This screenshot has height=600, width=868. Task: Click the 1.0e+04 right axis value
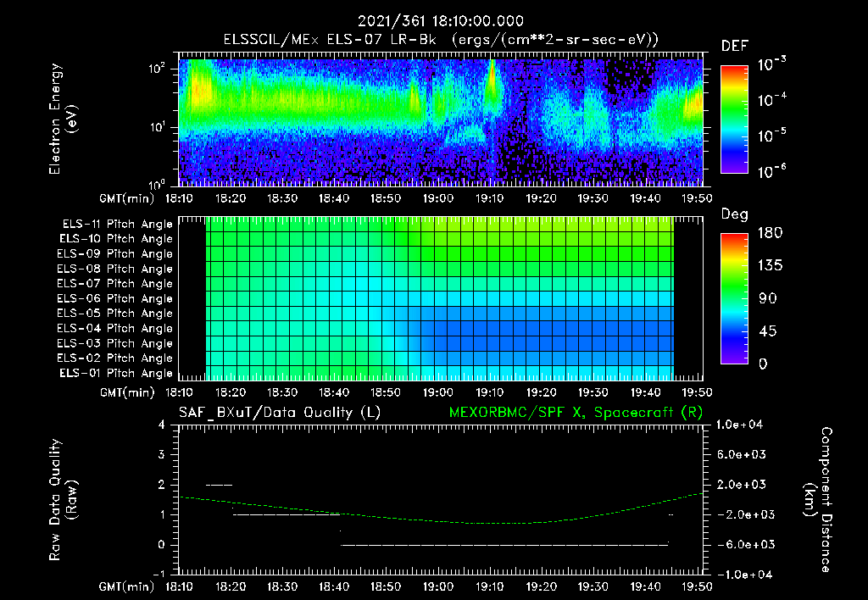coord(739,425)
